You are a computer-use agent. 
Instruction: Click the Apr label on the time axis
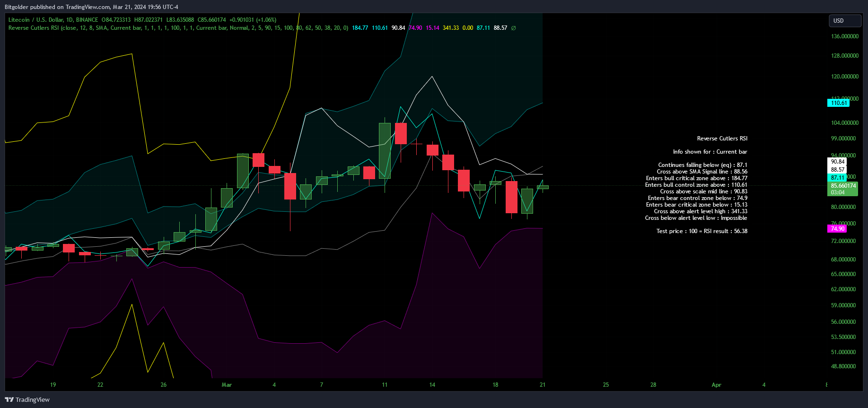coord(716,385)
